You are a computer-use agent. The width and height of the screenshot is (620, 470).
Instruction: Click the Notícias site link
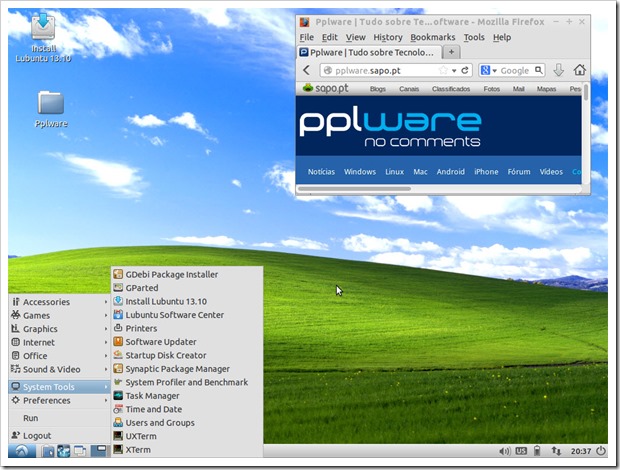(321, 172)
